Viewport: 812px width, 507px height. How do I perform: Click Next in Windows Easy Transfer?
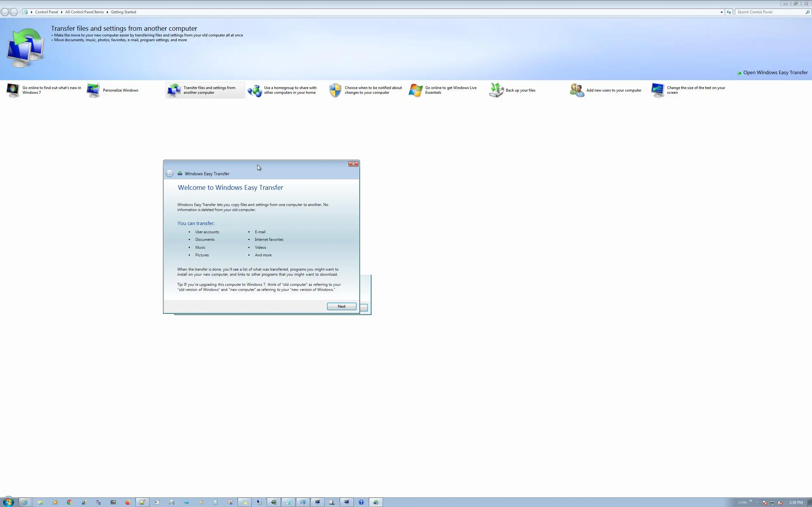341,306
